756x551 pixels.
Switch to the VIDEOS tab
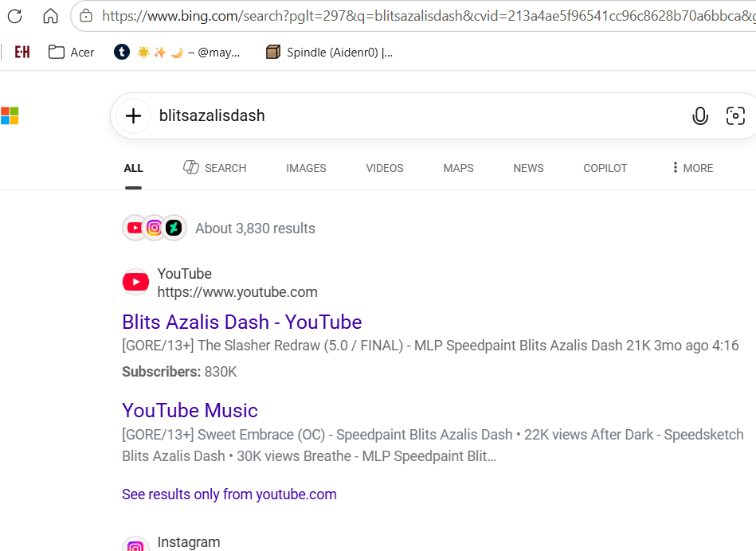385,168
